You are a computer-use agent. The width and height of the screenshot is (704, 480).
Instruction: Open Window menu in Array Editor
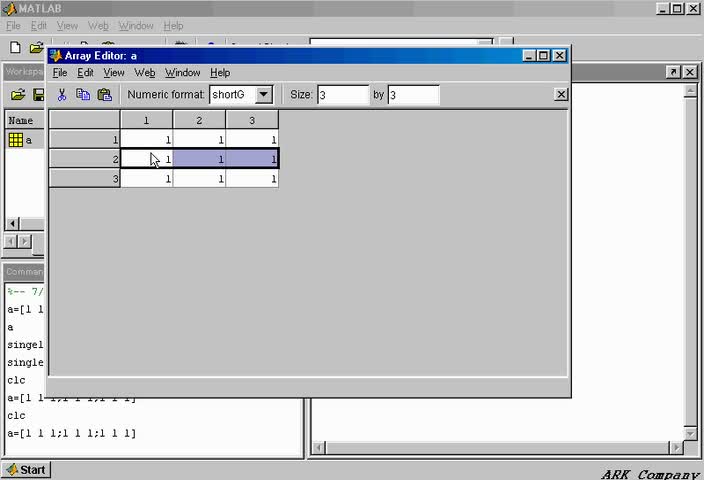pyautogui.click(x=182, y=73)
